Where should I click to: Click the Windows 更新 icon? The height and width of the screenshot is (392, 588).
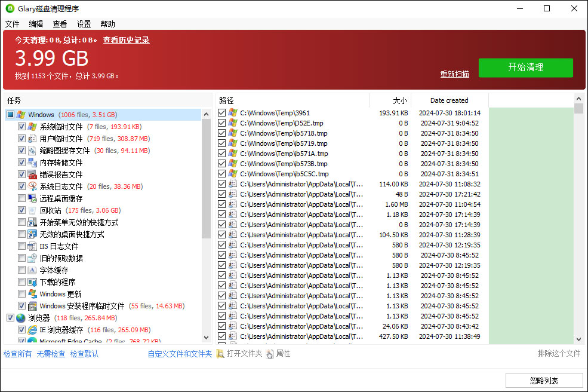[33, 294]
